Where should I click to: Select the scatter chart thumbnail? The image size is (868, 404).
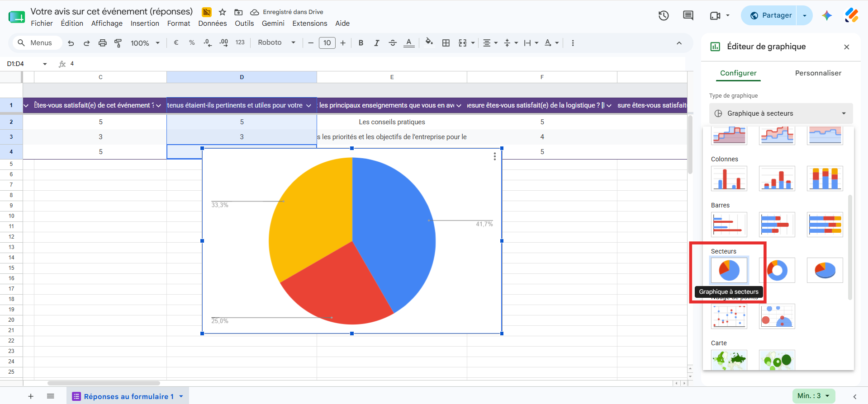pyautogui.click(x=729, y=316)
